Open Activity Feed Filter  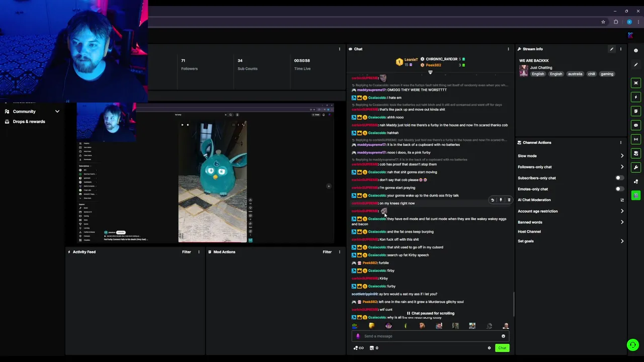187,252
